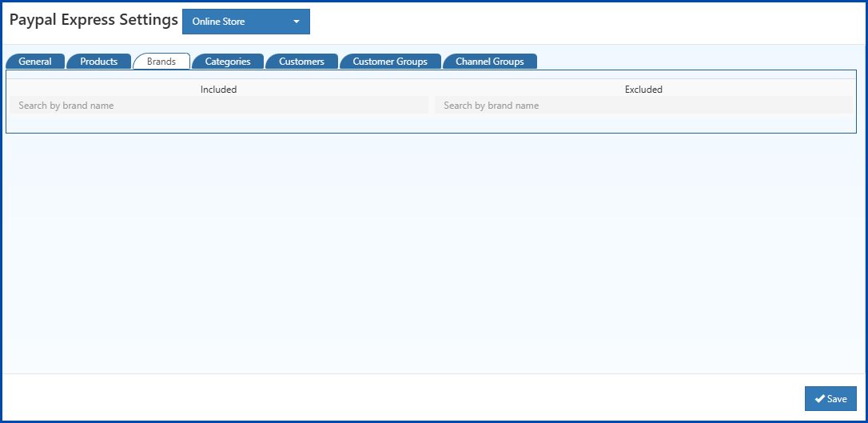Select the Excluded column heading
The image size is (868, 423).
pyautogui.click(x=643, y=89)
